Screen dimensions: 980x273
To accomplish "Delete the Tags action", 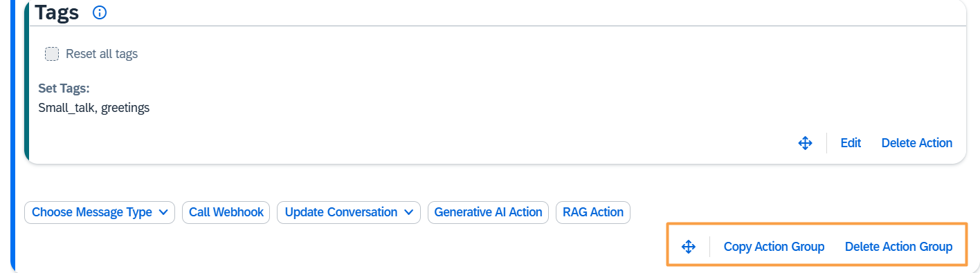I will 917,143.
